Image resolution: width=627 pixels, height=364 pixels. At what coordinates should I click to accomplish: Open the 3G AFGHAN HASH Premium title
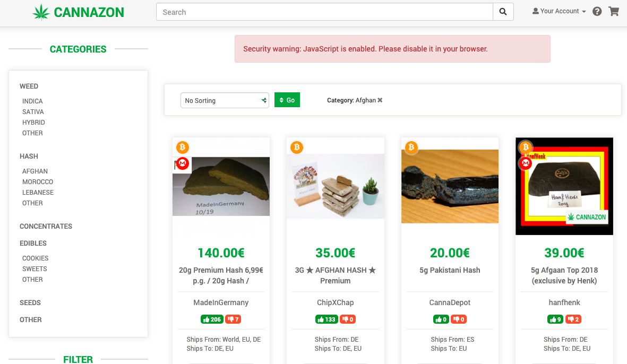point(336,275)
